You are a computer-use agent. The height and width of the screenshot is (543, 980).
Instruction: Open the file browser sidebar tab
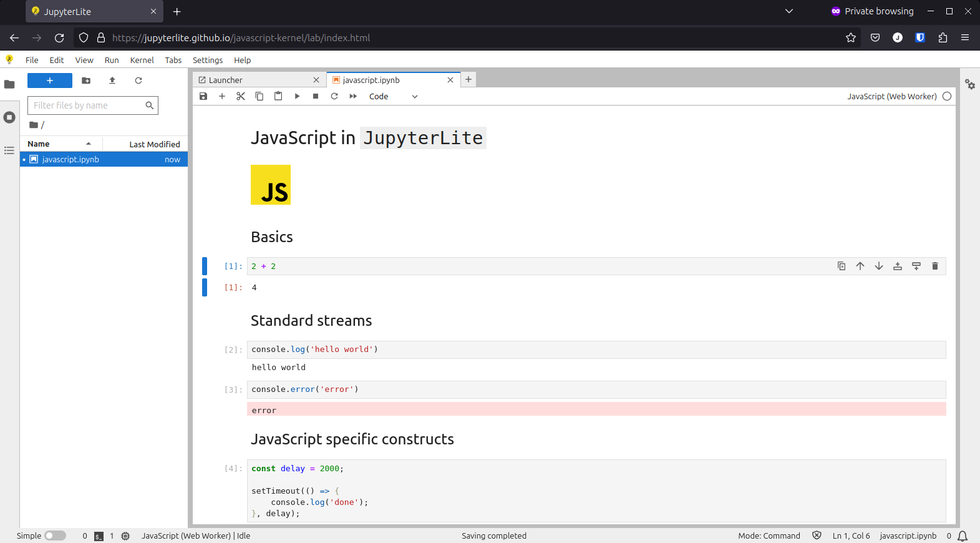9,84
